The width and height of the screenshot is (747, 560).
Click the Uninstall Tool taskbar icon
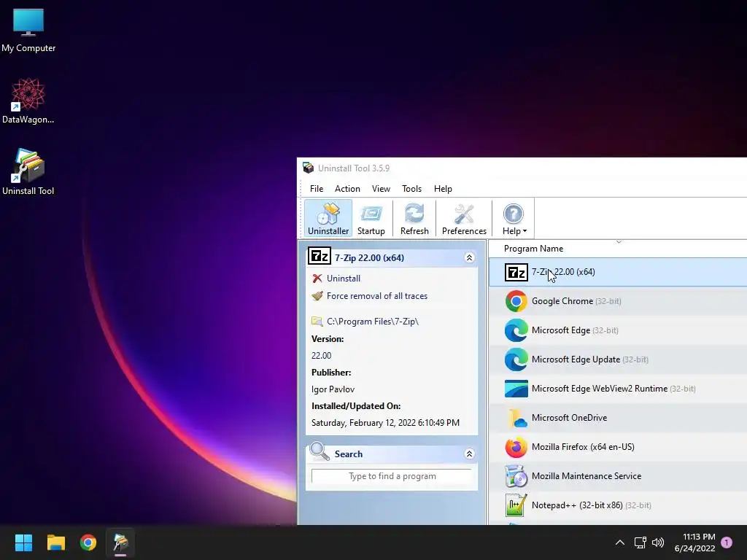[120, 542]
